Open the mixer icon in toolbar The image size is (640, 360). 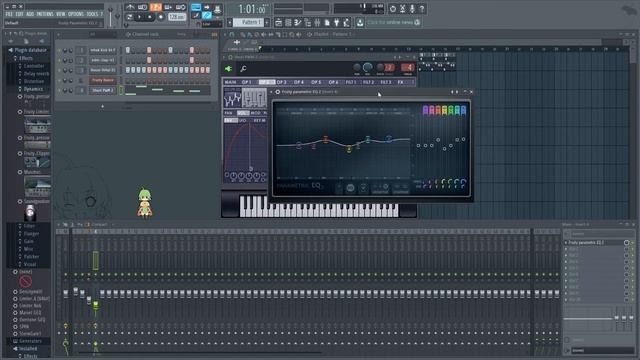[x=317, y=23]
